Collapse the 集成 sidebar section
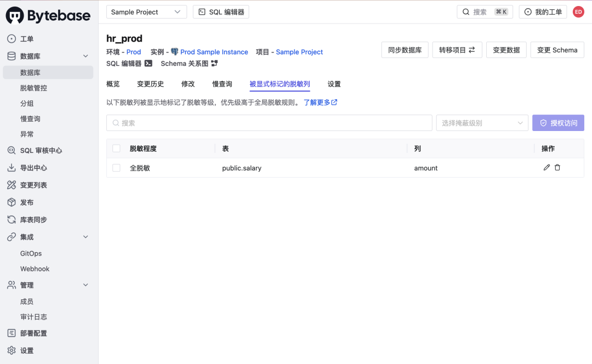592x364 pixels. 86,237
